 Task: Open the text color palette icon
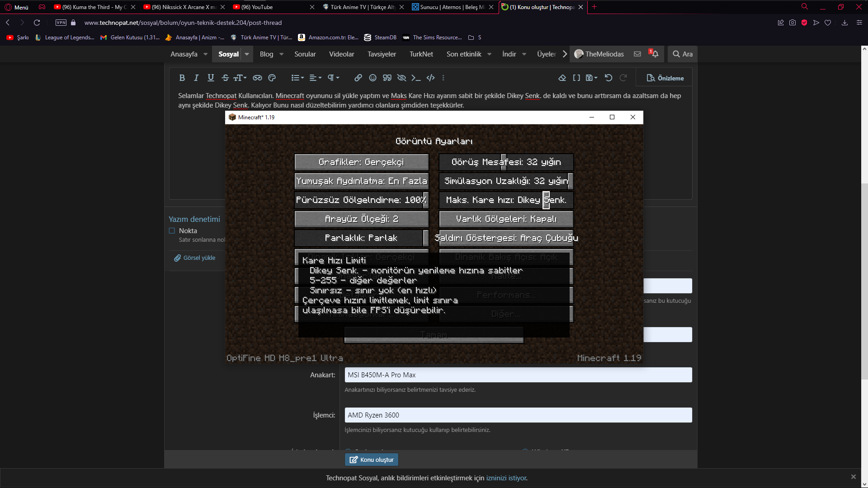[x=272, y=78]
